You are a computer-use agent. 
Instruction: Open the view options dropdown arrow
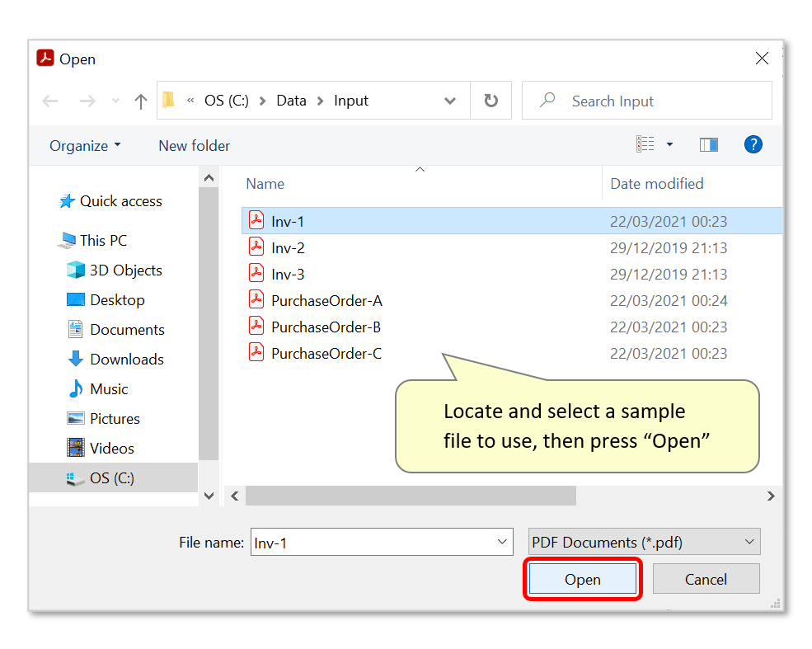tap(669, 145)
